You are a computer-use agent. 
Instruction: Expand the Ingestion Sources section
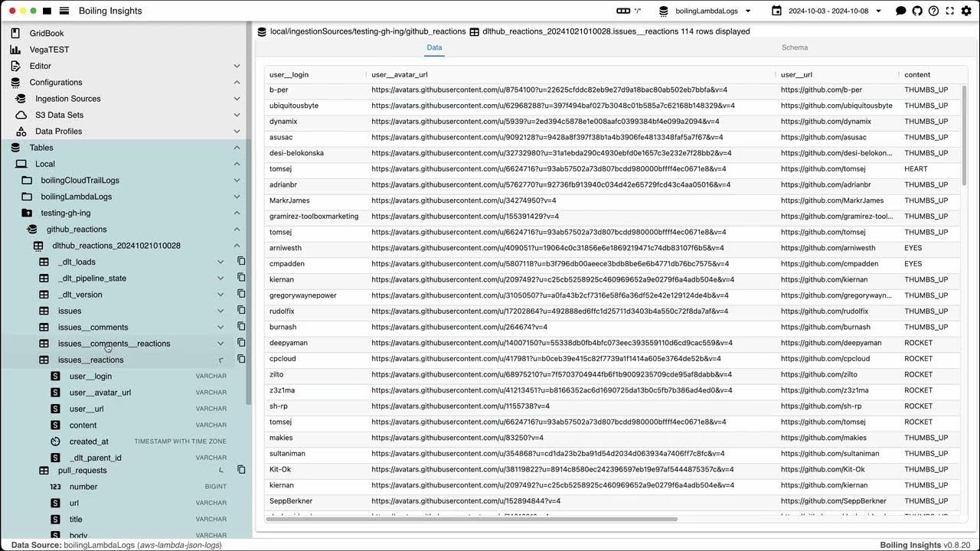coord(237,98)
